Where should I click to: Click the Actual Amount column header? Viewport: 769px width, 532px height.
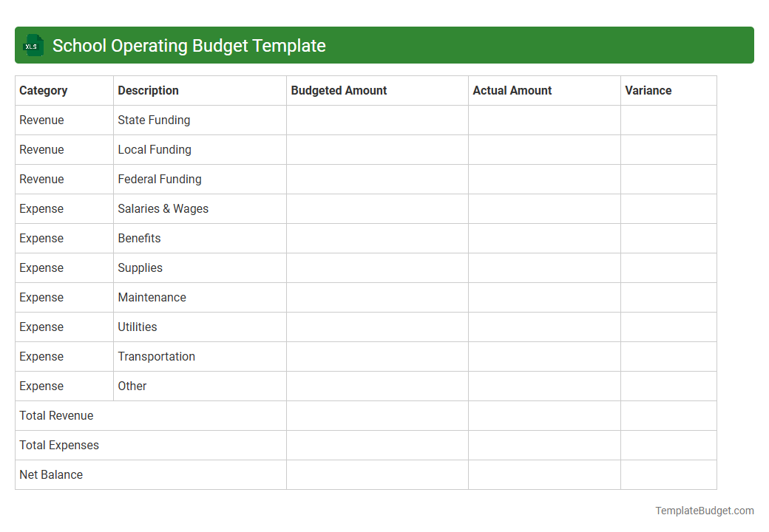512,90
